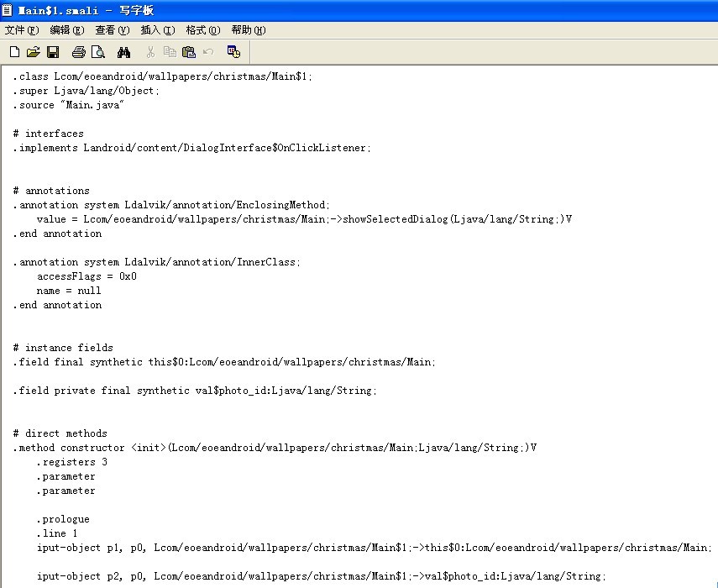Click the Paste clipboard icon
718x588 pixels.
pyautogui.click(x=189, y=52)
